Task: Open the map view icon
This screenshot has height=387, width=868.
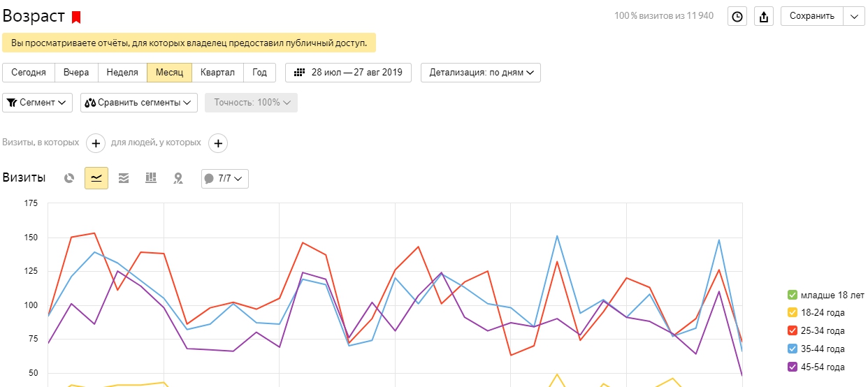Action: [x=178, y=178]
